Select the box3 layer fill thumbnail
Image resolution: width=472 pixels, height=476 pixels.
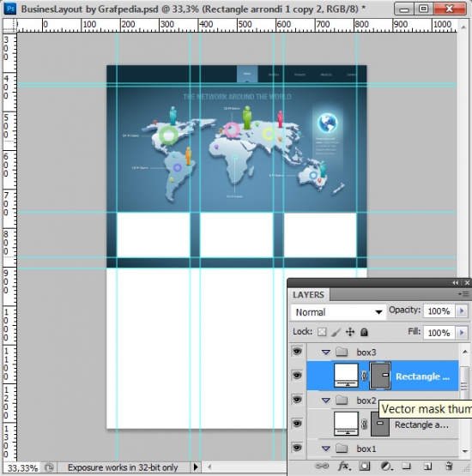(346, 376)
